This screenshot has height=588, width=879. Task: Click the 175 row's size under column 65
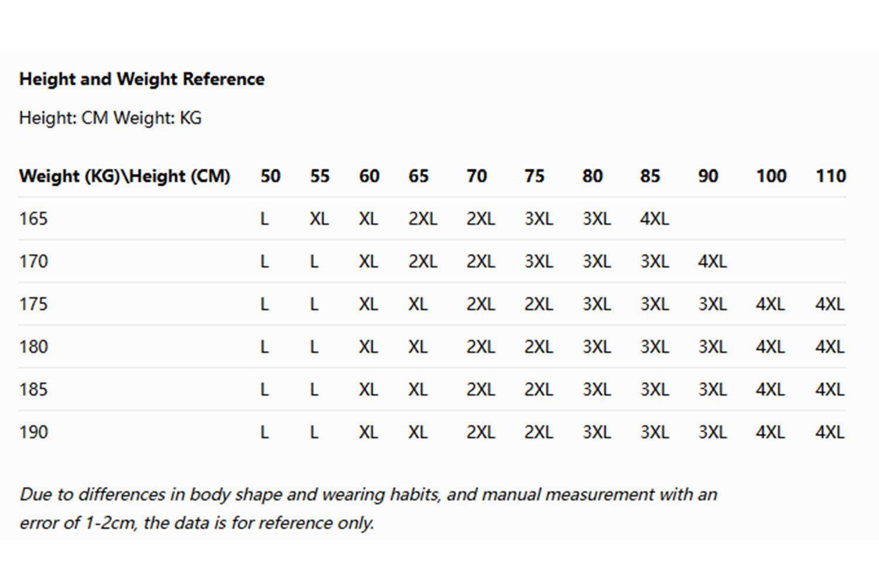pos(418,304)
